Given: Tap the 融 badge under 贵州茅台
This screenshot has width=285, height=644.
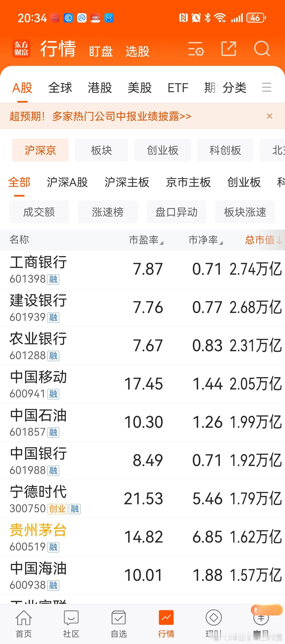Looking at the screenshot, I should 53,547.
